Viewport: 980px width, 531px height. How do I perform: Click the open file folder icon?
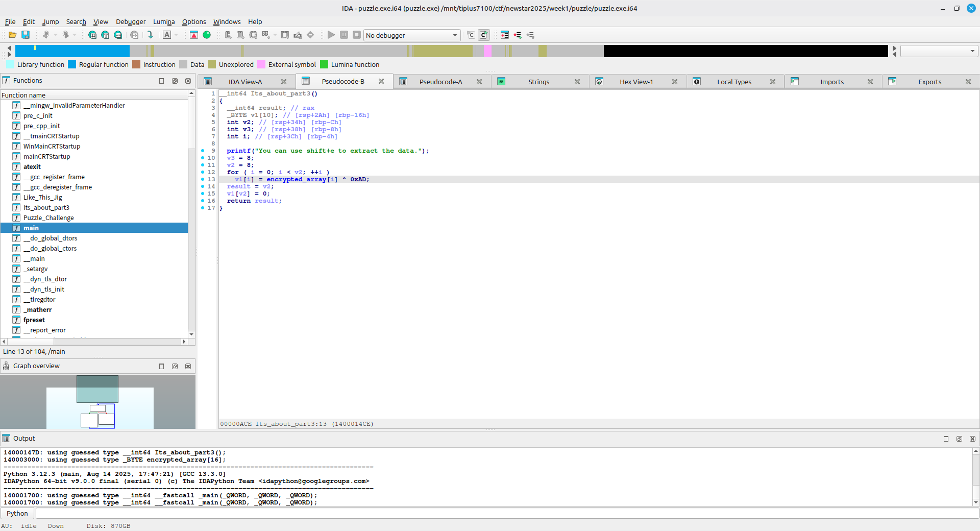[x=12, y=35]
